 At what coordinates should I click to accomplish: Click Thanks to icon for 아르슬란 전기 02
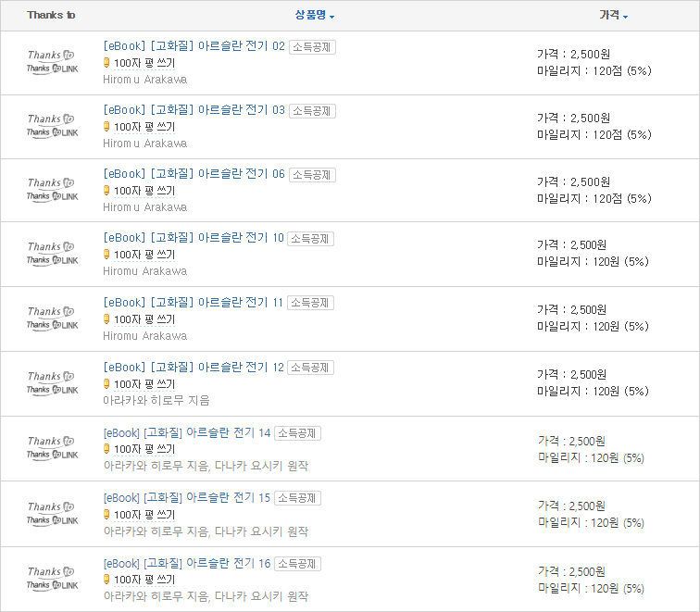(51, 55)
